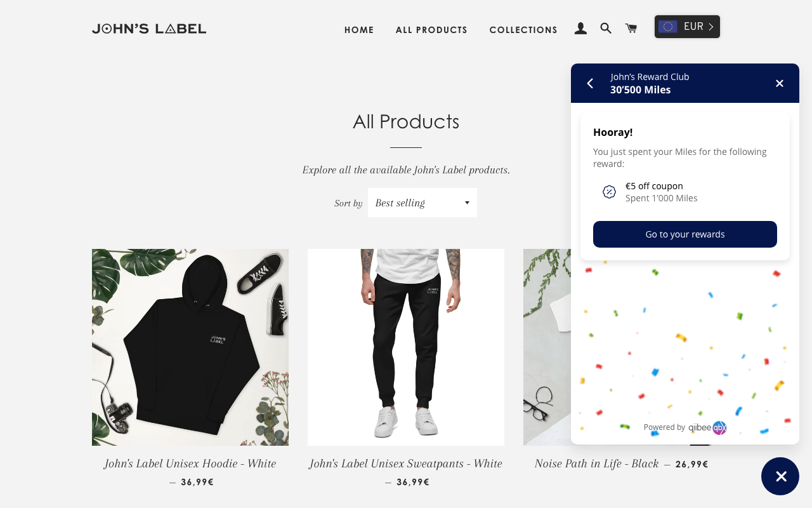This screenshot has height=508, width=812.
Task: Click the EU flag in the currency switcher
Action: point(667,27)
